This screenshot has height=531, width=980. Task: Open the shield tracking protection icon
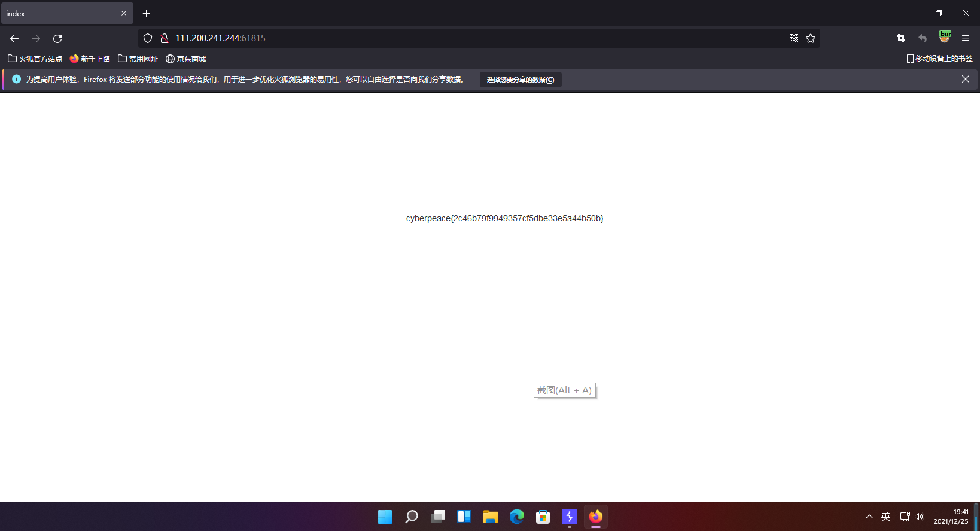(x=148, y=38)
